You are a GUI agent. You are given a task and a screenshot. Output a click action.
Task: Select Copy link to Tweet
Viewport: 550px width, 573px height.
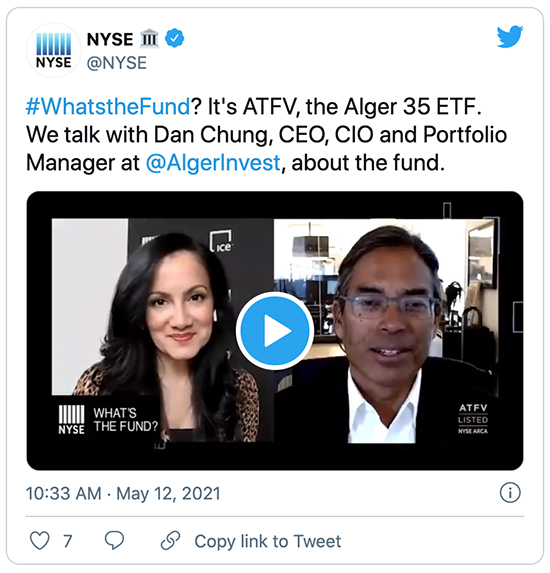[x=268, y=541]
